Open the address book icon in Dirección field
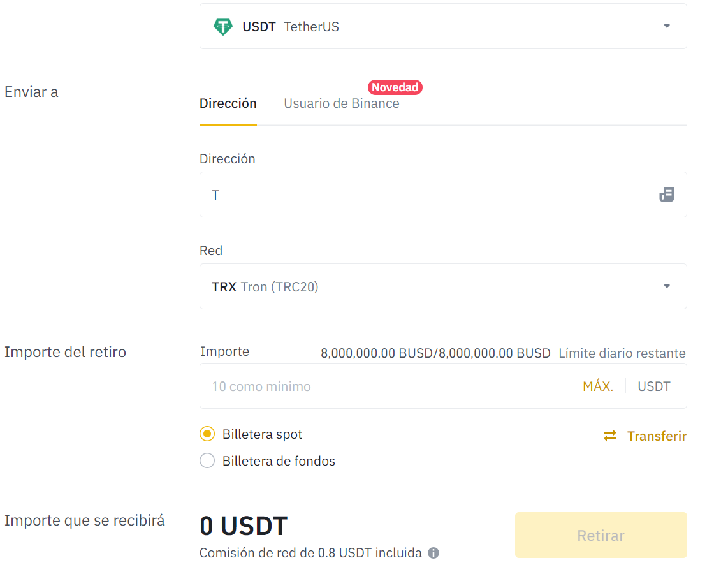The image size is (721, 588). (x=666, y=195)
